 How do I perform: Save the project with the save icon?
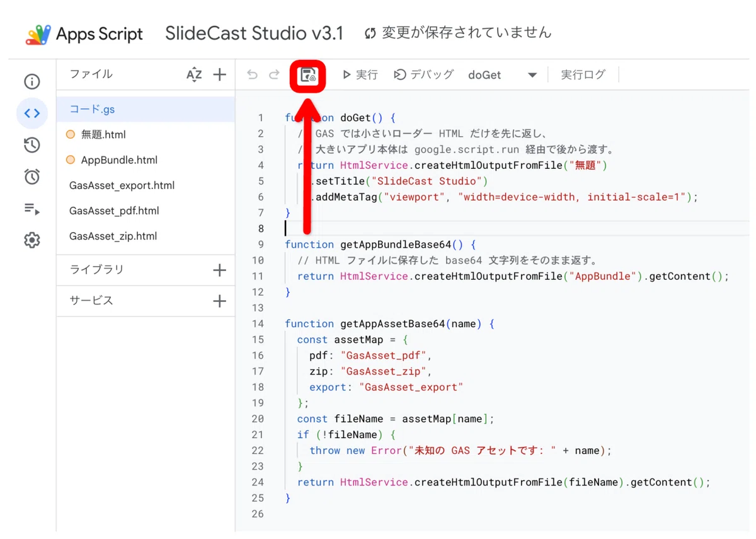tap(308, 76)
